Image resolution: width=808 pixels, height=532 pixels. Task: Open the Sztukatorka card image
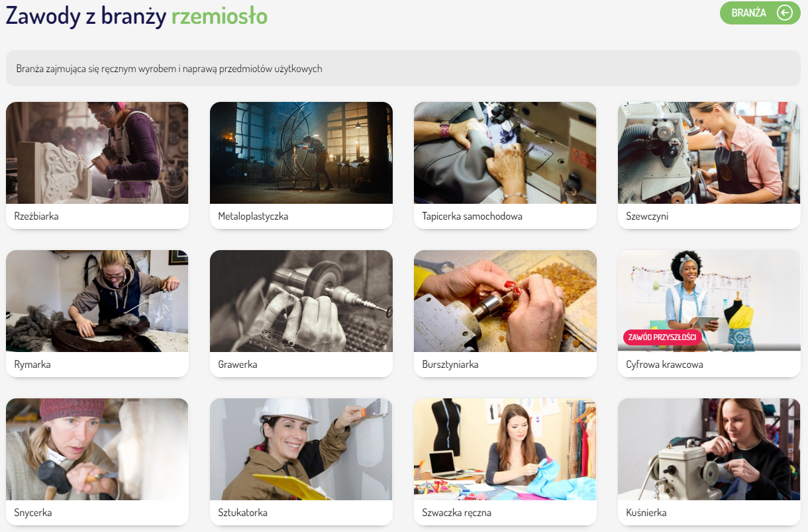click(x=301, y=449)
